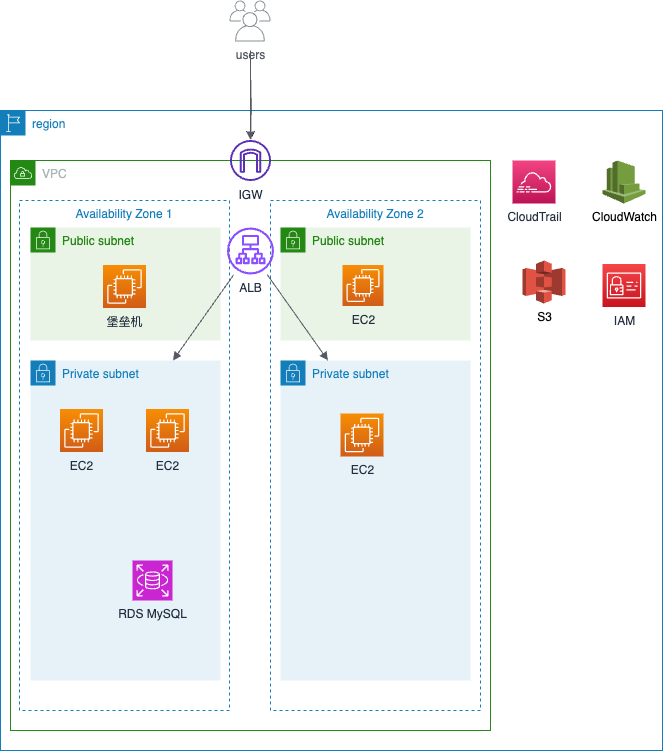Select the Availability Zone 1 label
Viewport: 663px width, 751px height.
pos(124,214)
